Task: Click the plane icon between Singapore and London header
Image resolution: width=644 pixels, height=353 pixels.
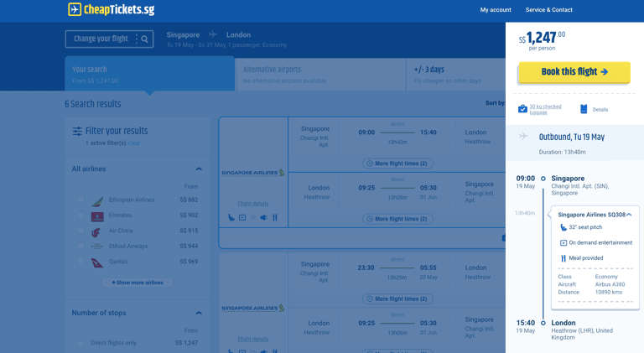Action: tap(213, 34)
